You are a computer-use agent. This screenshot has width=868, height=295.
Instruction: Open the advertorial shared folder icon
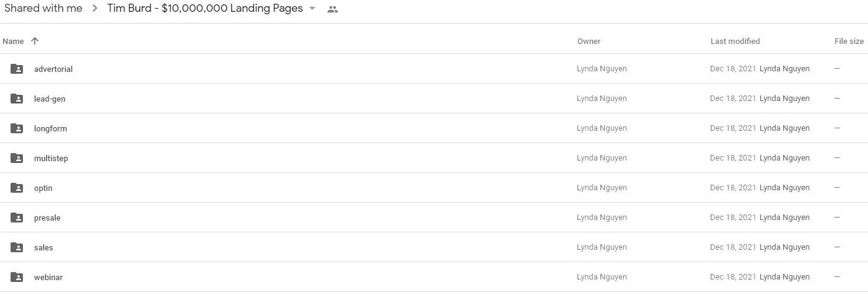pos(17,69)
